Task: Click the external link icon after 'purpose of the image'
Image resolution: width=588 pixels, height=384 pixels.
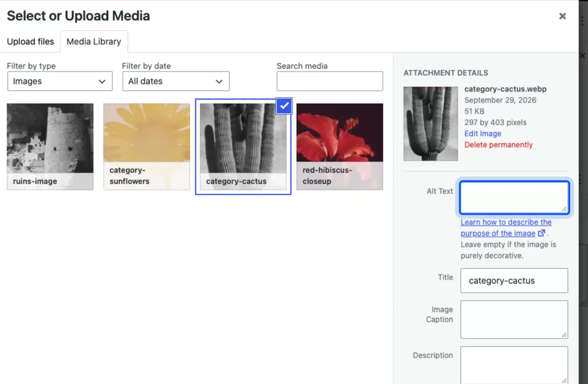Action: point(541,233)
